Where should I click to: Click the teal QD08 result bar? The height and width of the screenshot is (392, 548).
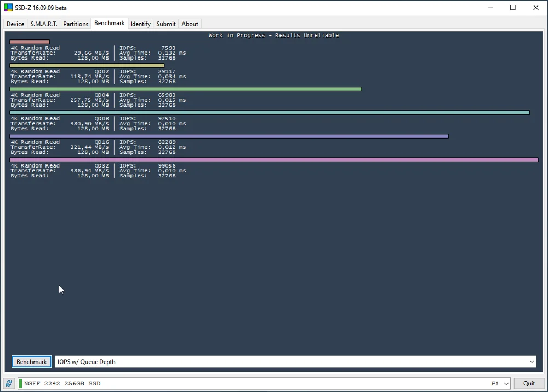click(x=270, y=112)
